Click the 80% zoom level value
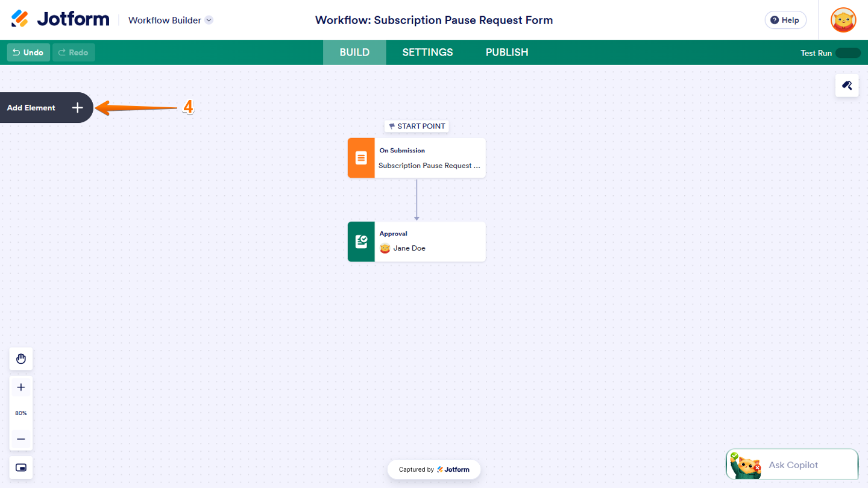The image size is (868, 488). [21, 413]
